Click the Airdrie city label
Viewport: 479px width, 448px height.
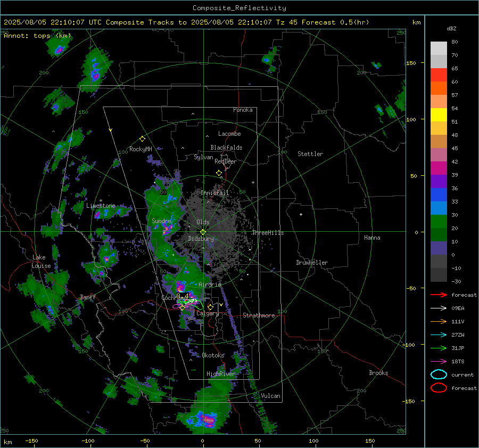pyautogui.click(x=210, y=284)
